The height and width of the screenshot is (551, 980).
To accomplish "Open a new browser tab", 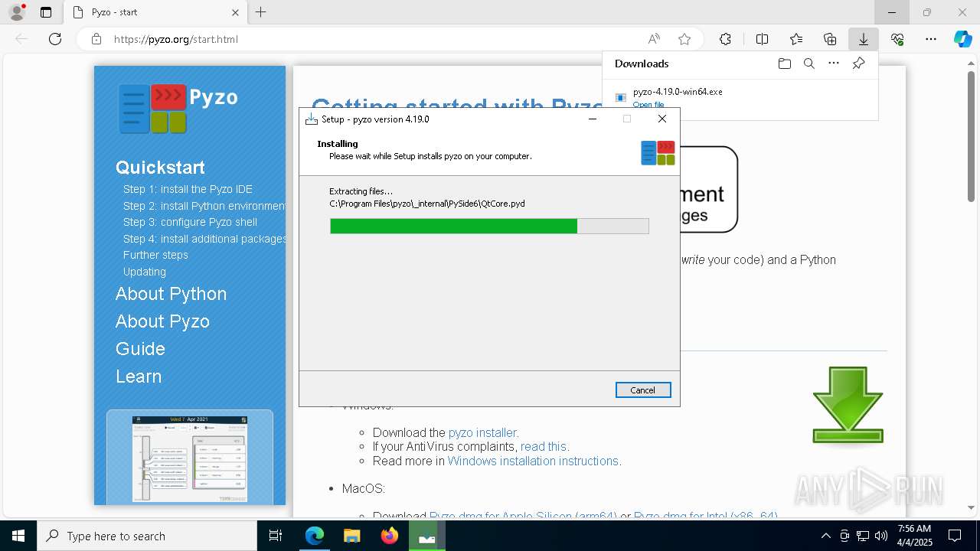I will (261, 12).
